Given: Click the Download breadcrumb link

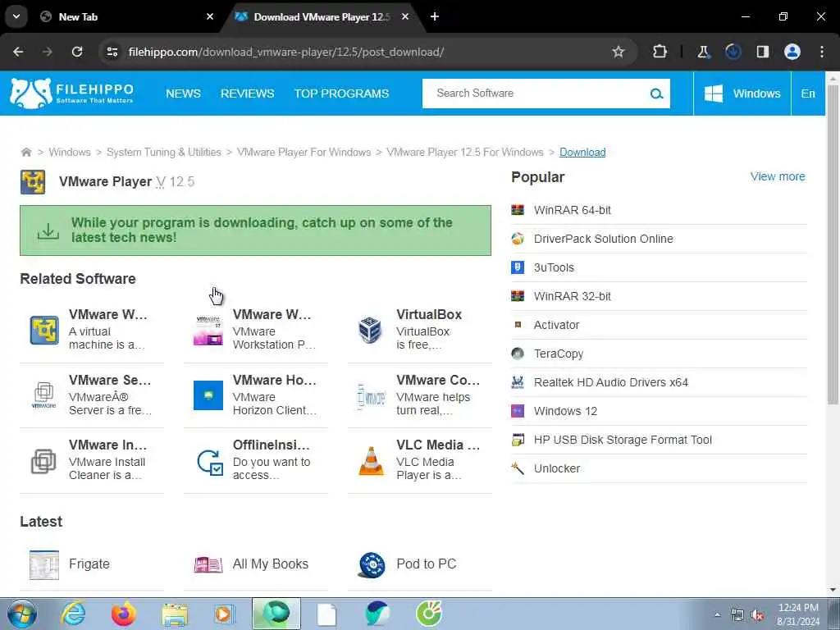Looking at the screenshot, I should pos(582,152).
